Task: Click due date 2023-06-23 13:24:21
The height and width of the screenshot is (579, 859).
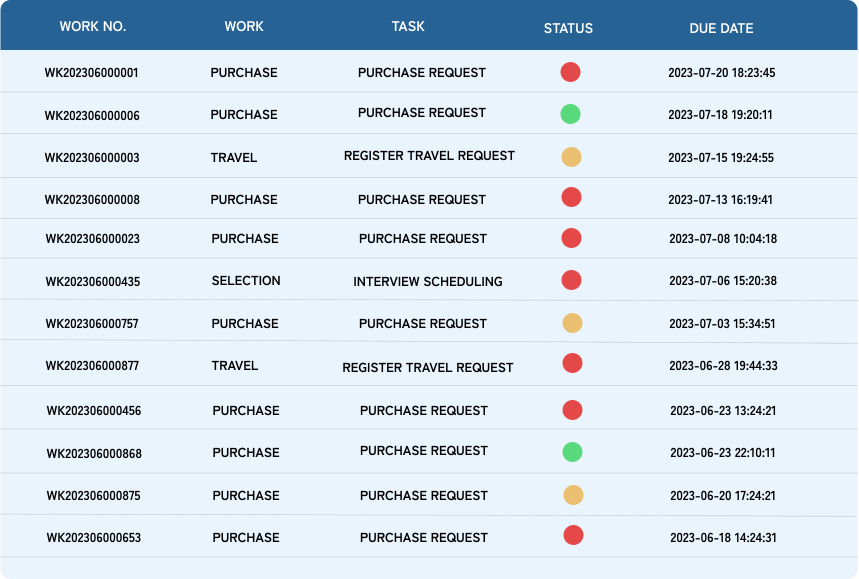Action: [x=723, y=411]
